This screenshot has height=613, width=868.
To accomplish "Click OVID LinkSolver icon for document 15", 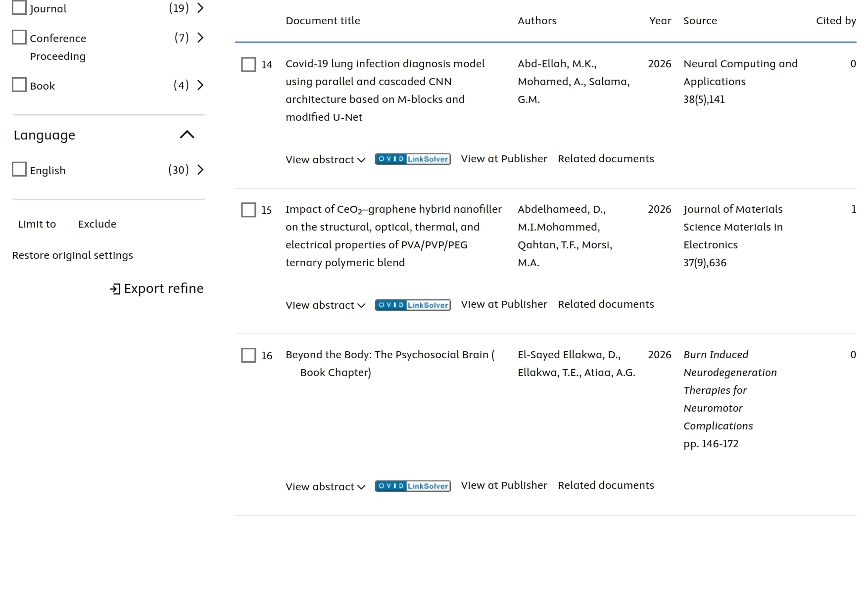I will point(412,305).
